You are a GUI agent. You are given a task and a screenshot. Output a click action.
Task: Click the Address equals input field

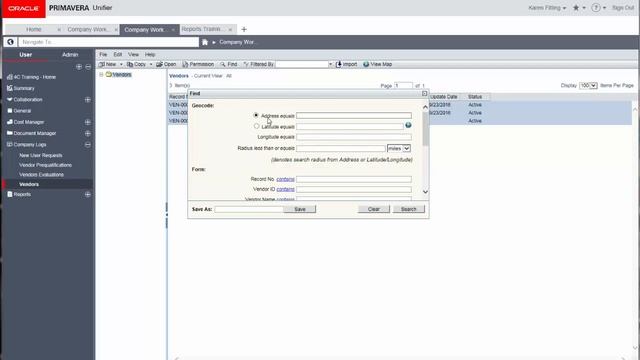[354, 116]
